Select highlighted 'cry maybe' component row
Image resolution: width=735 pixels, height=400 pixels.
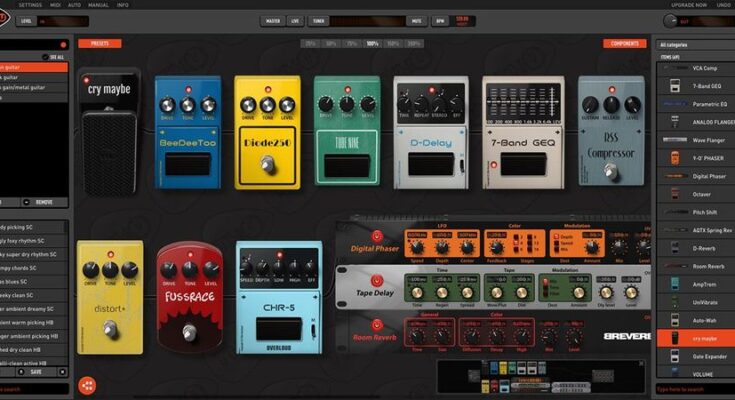click(696, 338)
